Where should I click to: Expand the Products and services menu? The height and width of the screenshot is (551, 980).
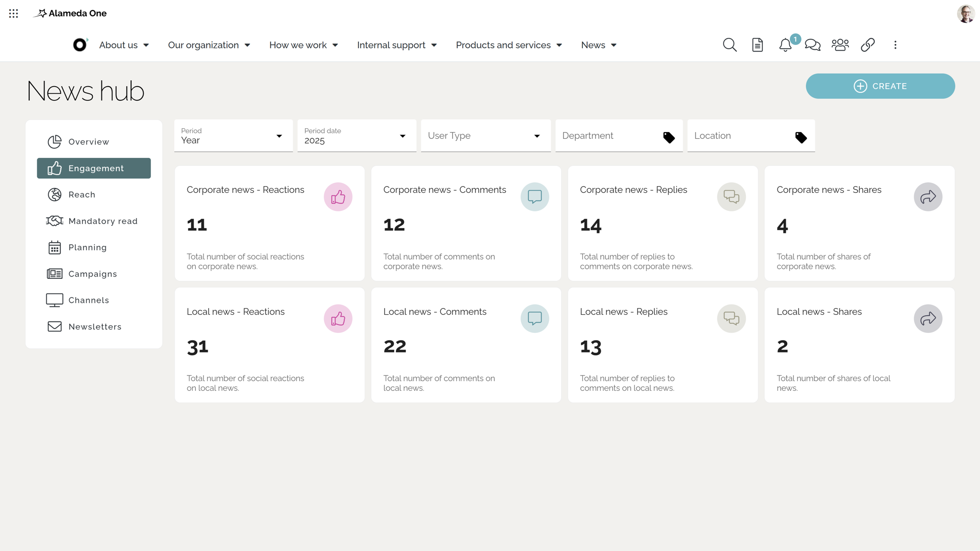(x=509, y=45)
